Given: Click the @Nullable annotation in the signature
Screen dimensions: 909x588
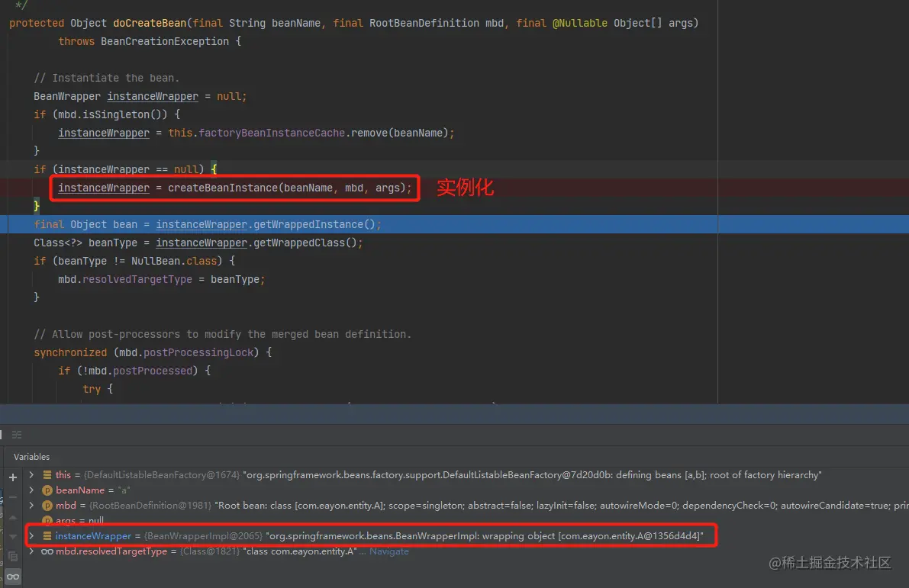Looking at the screenshot, I should [580, 23].
